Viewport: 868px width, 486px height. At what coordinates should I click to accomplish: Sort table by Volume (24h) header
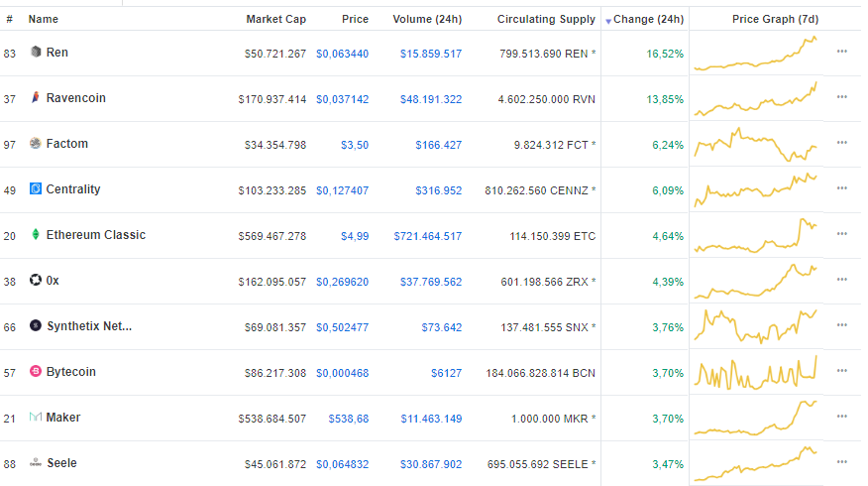[x=427, y=19]
